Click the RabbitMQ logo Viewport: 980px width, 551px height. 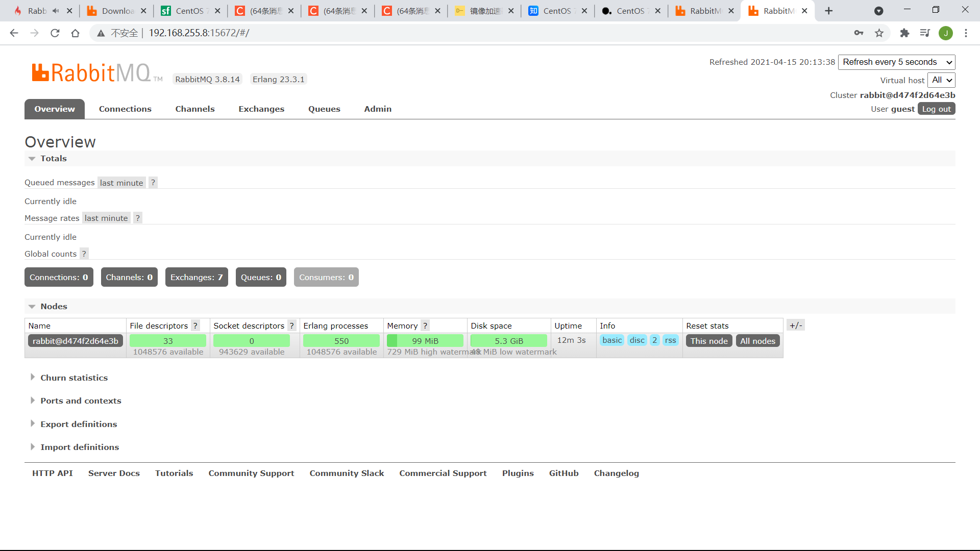click(92, 73)
